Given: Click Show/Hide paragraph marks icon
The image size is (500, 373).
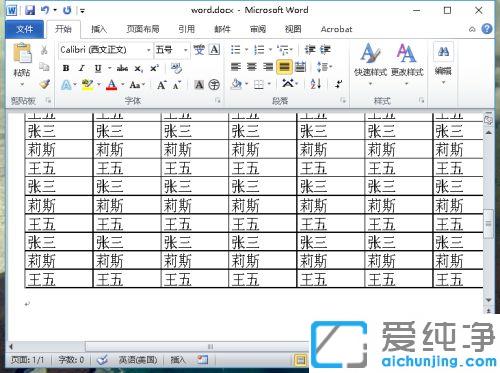Looking at the screenshot, I should pyautogui.click(x=339, y=84).
